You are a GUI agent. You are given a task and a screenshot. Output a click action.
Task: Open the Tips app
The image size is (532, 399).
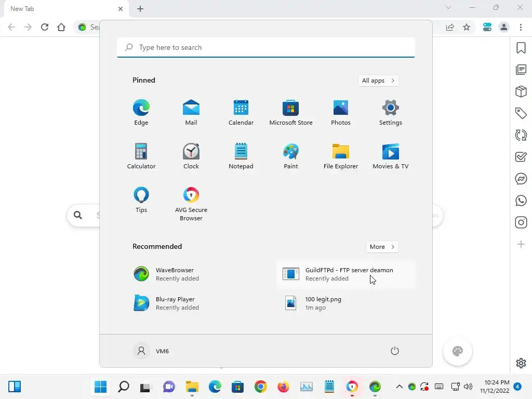141,200
